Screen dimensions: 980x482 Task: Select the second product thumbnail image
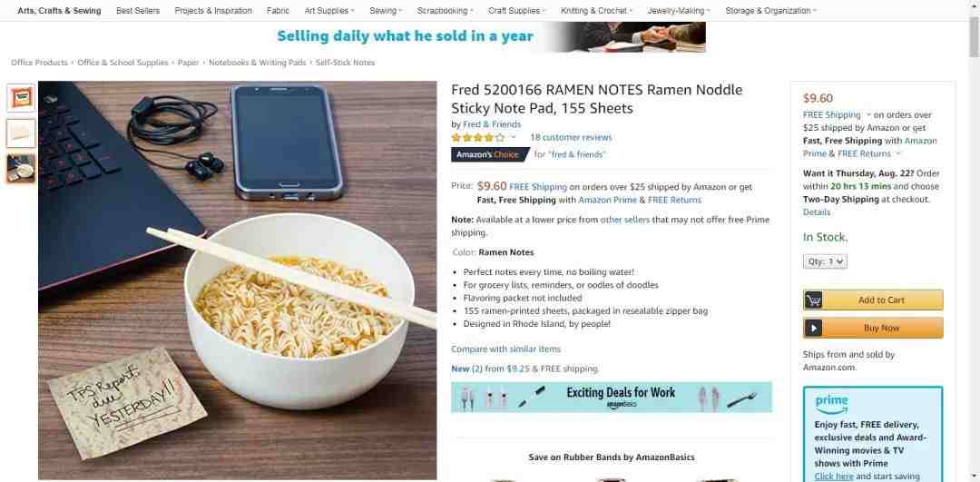[21, 133]
